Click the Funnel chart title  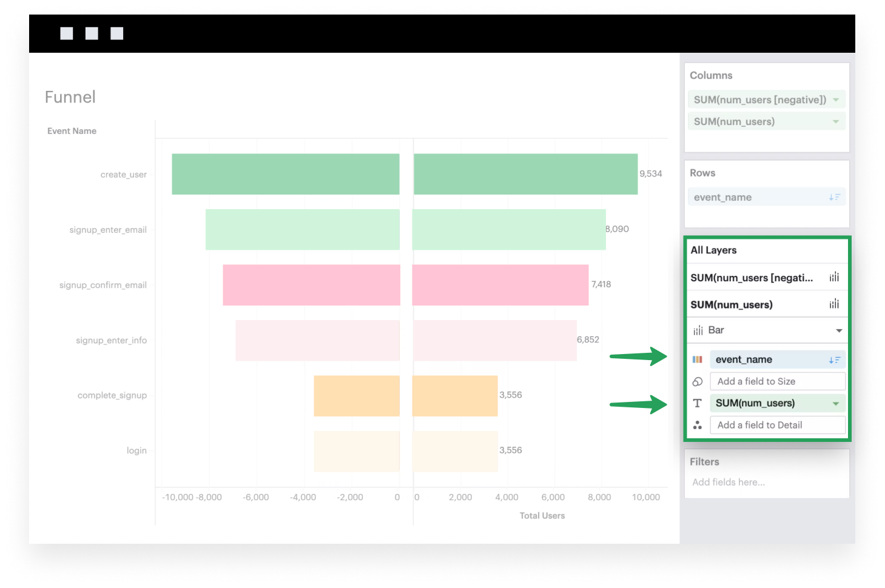tap(70, 97)
